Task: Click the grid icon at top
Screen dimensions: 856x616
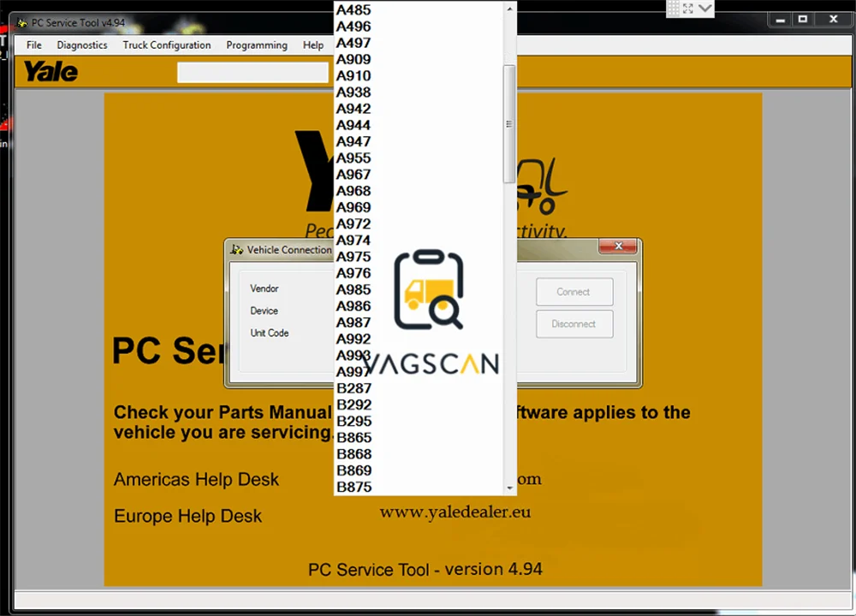Action: (674, 9)
